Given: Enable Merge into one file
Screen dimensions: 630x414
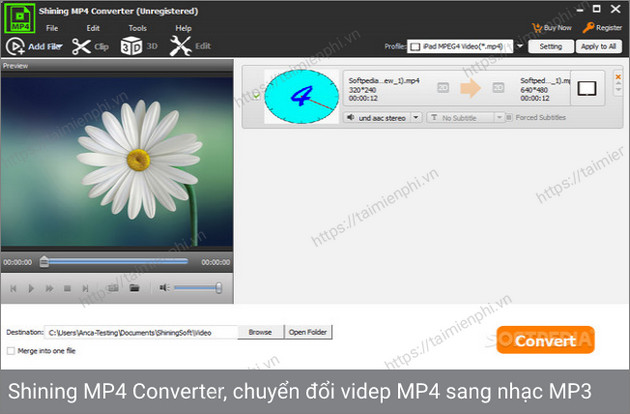Looking at the screenshot, I should 11,351.
